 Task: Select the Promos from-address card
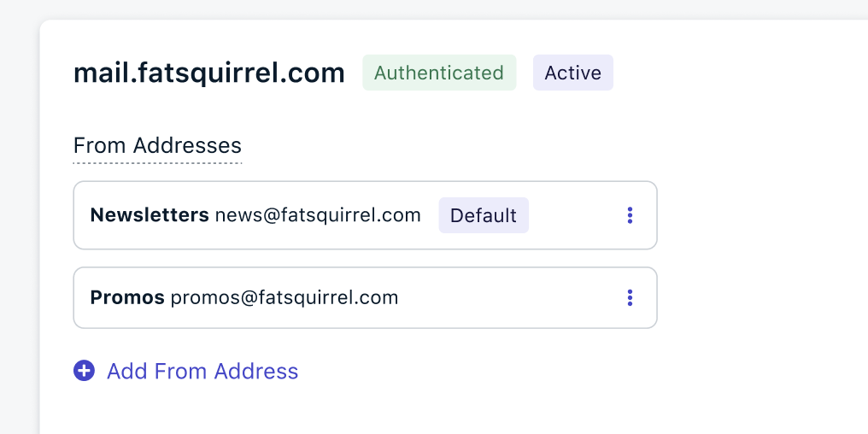point(366,298)
